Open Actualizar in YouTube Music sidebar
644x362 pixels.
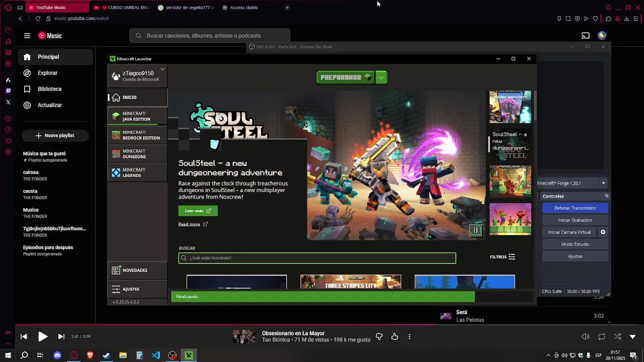click(x=55, y=105)
